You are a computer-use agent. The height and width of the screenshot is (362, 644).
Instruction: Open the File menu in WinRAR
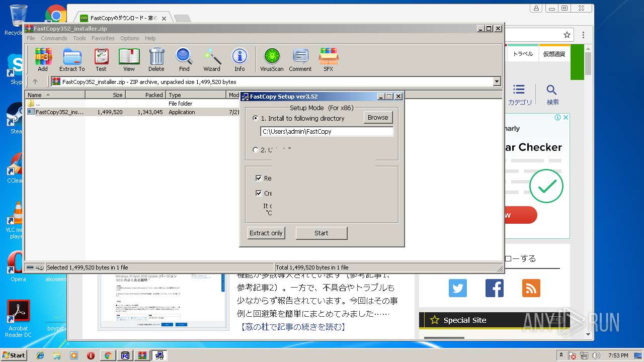point(31,38)
